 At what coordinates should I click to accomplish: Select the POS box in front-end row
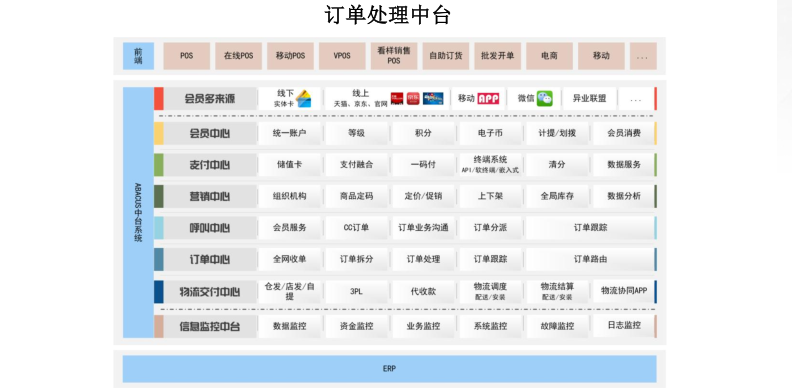186,56
